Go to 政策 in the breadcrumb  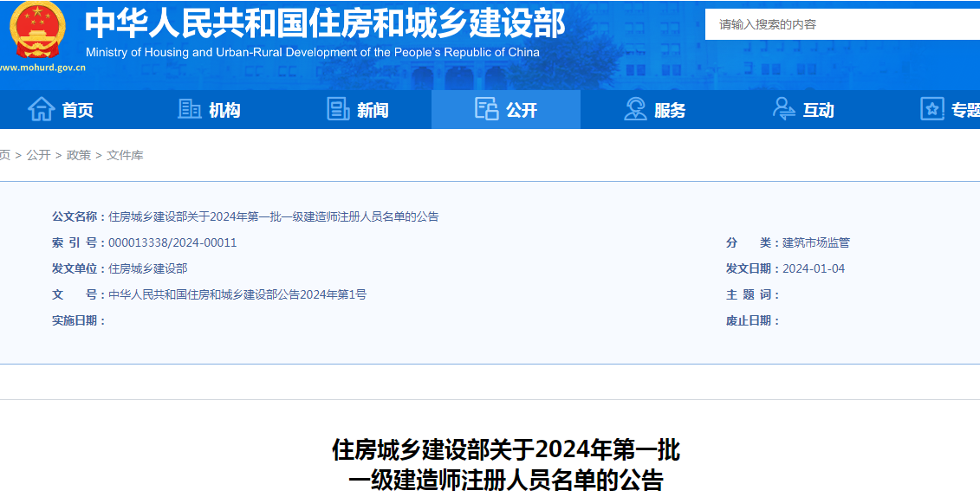point(79,155)
